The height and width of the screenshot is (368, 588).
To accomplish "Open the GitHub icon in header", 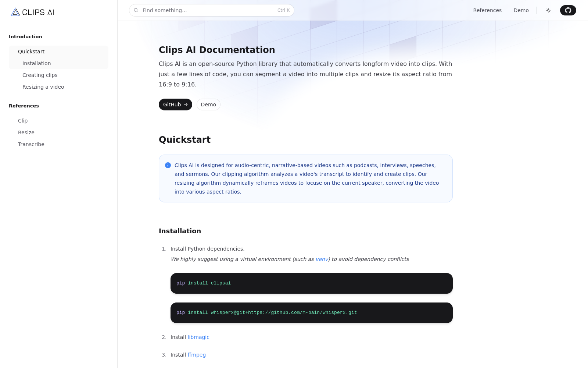I will click(568, 10).
